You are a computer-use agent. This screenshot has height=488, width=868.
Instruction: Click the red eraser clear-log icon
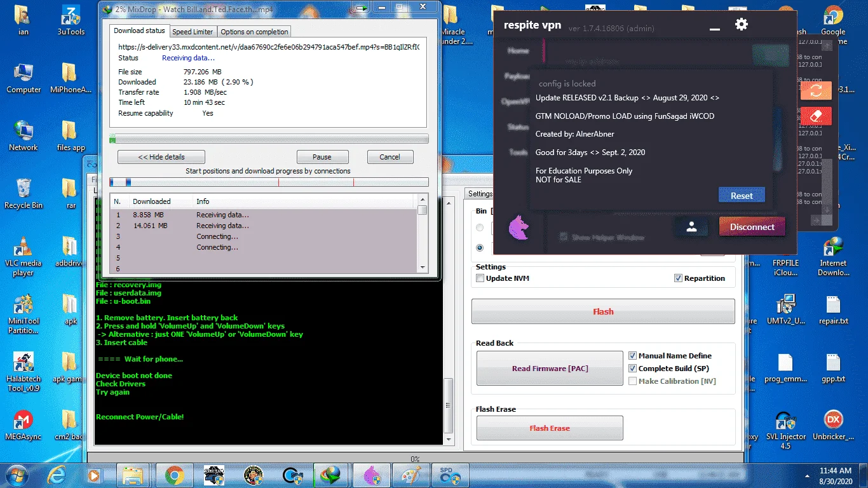817,116
